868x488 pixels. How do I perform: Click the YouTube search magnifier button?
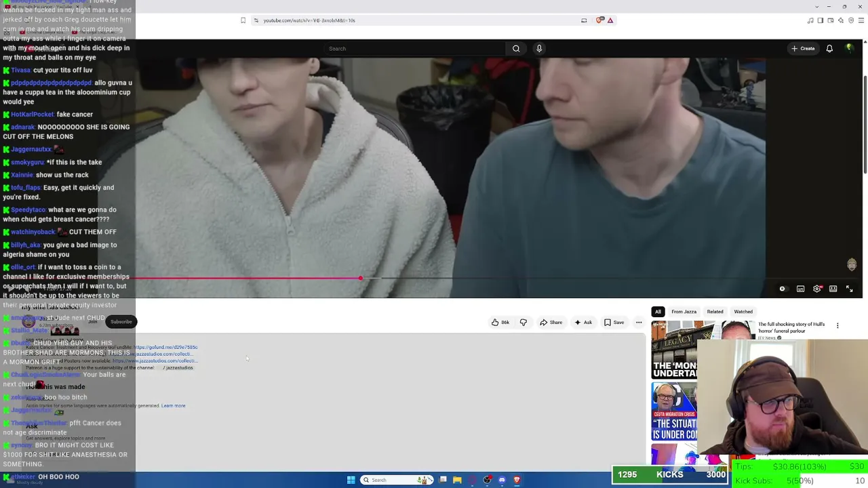[x=516, y=49]
